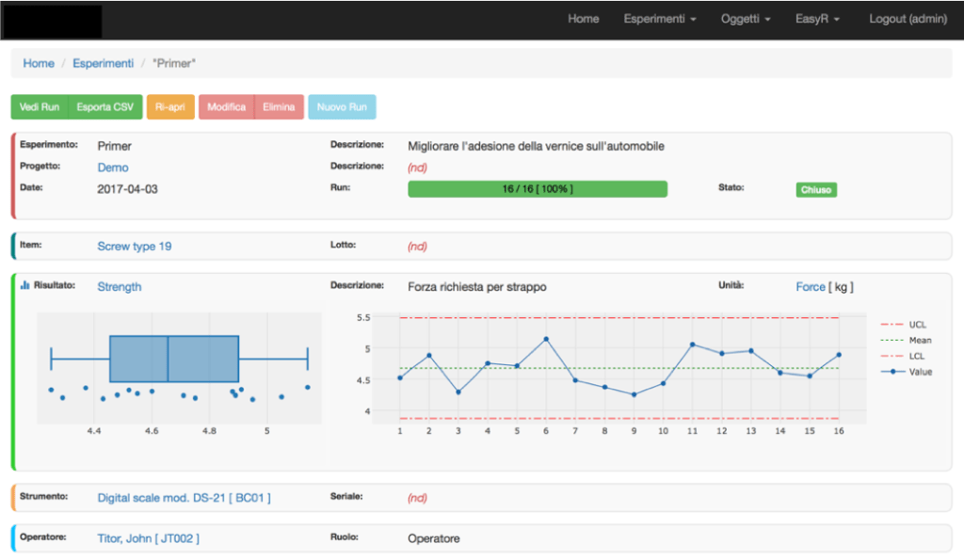This screenshot has height=560, width=964.
Task: Click the run progress bar 16 / 16
Action: coord(537,189)
